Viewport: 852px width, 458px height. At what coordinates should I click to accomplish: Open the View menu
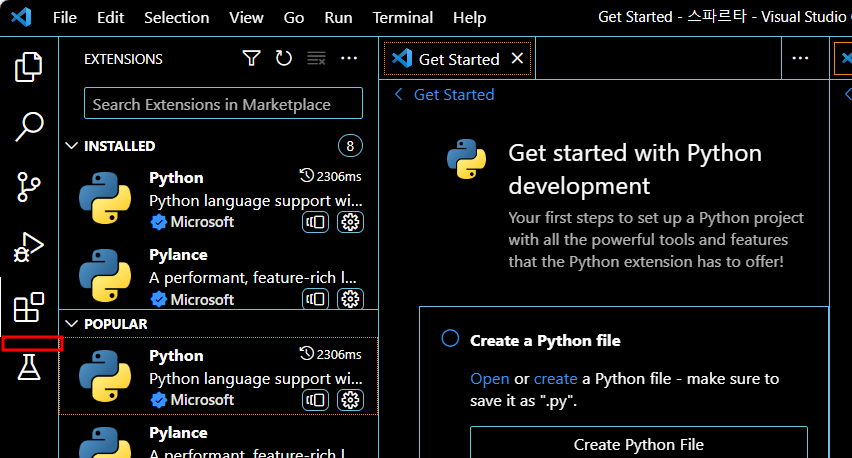tap(246, 17)
